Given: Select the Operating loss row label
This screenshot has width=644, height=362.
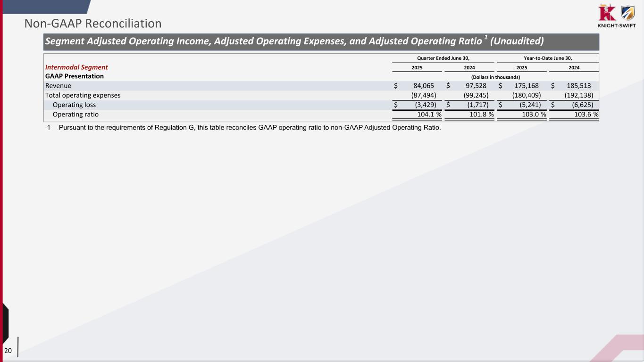Looking at the screenshot, I should tap(75, 105).
